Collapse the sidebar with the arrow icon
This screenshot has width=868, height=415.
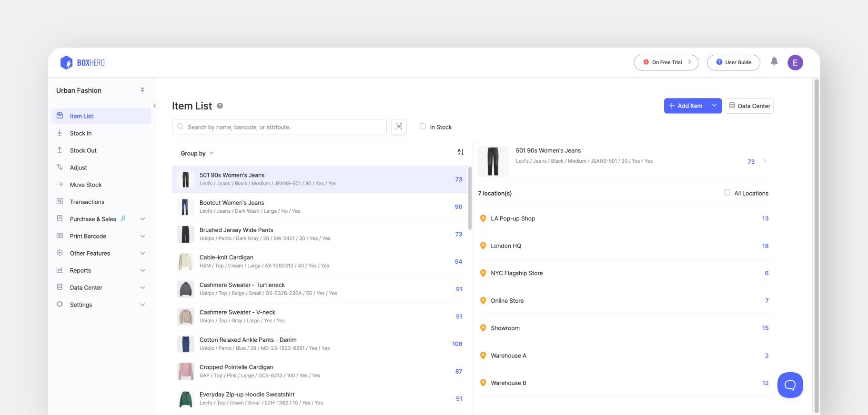tap(154, 106)
